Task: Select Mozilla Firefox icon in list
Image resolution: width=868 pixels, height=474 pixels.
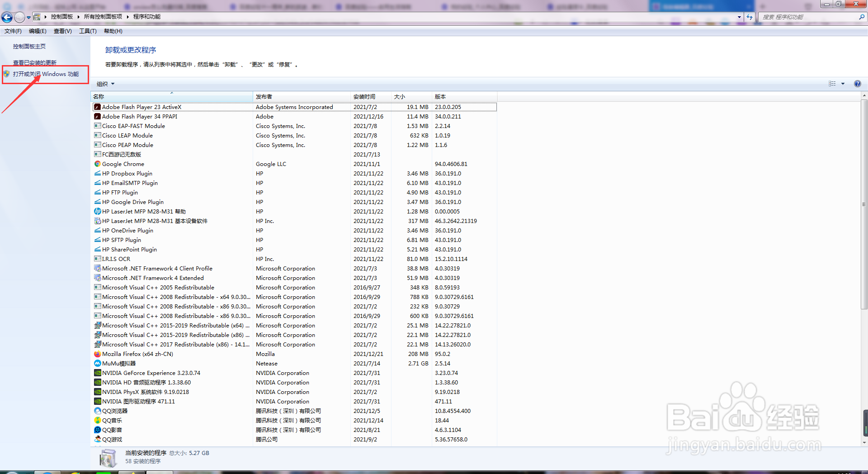Action: click(x=97, y=354)
